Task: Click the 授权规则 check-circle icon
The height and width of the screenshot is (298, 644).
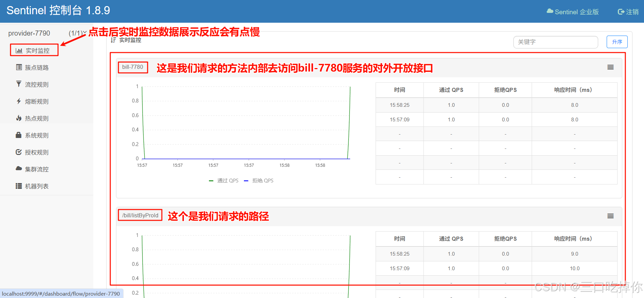Action: coord(19,152)
